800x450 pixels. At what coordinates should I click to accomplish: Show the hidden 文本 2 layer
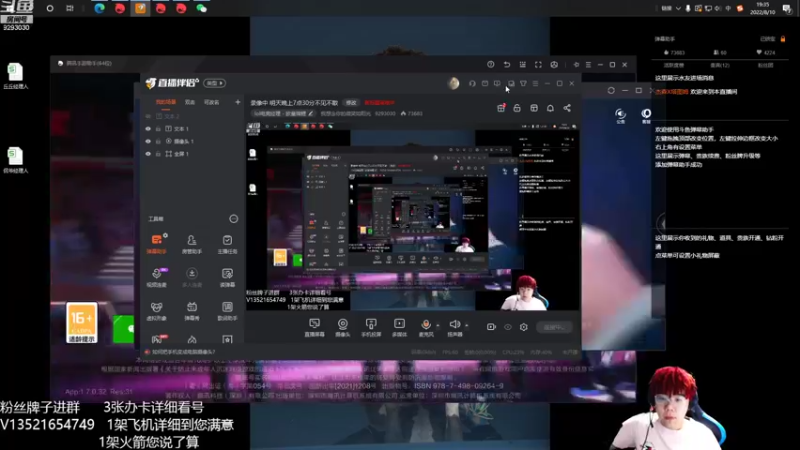pyautogui.click(x=148, y=116)
